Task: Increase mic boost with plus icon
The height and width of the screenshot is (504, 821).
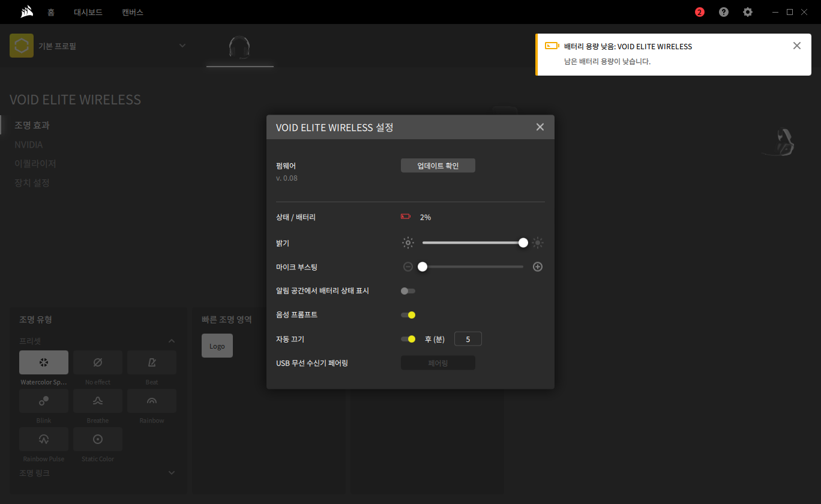Action: (x=538, y=266)
